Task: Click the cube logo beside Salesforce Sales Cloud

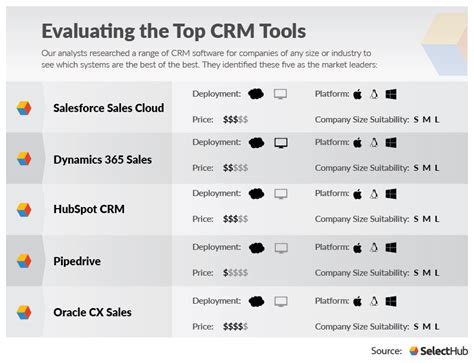Action: click(24, 108)
